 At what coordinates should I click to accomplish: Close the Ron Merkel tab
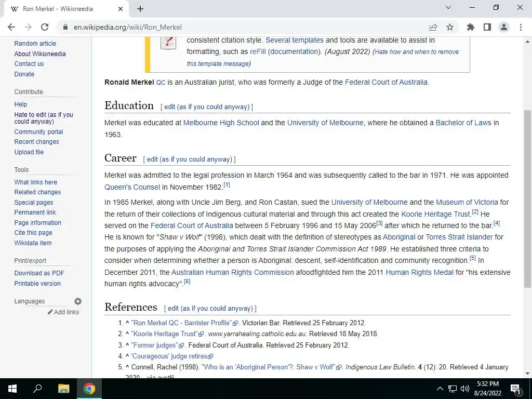[x=121, y=9]
